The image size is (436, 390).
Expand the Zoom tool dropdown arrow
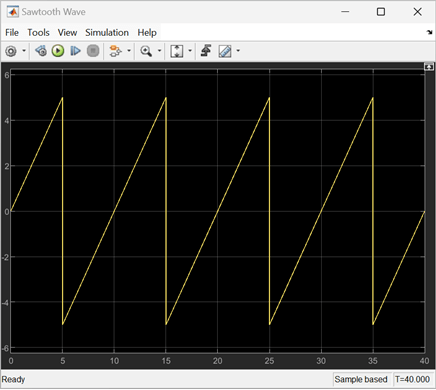(x=159, y=51)
